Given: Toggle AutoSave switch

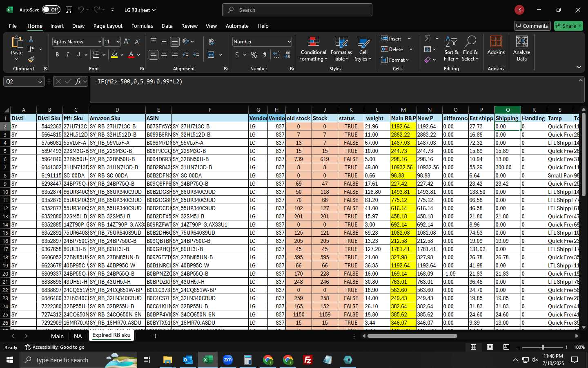Looking at the screenshot, I should [51, 10].
